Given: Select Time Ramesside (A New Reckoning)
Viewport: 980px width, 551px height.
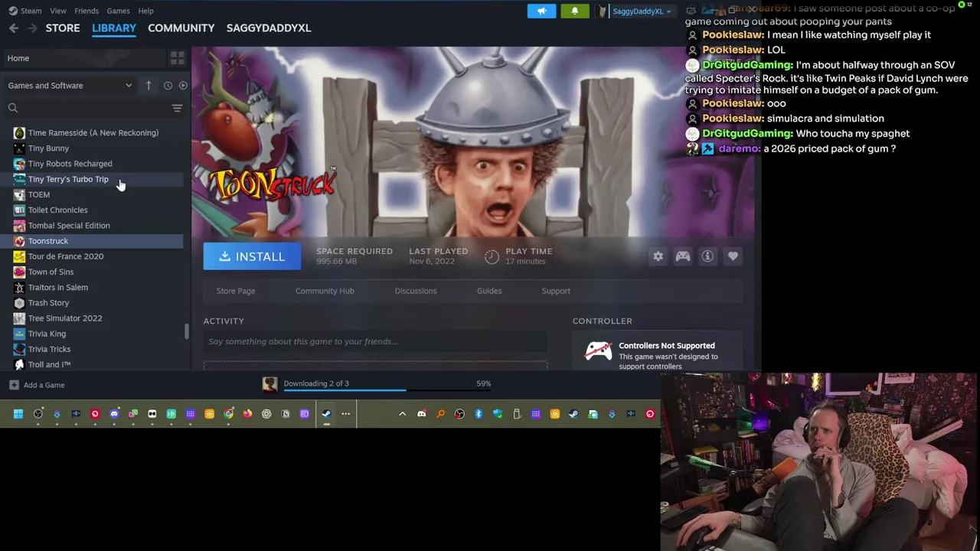Looking at the screenshot, I should tap(93, 132).
